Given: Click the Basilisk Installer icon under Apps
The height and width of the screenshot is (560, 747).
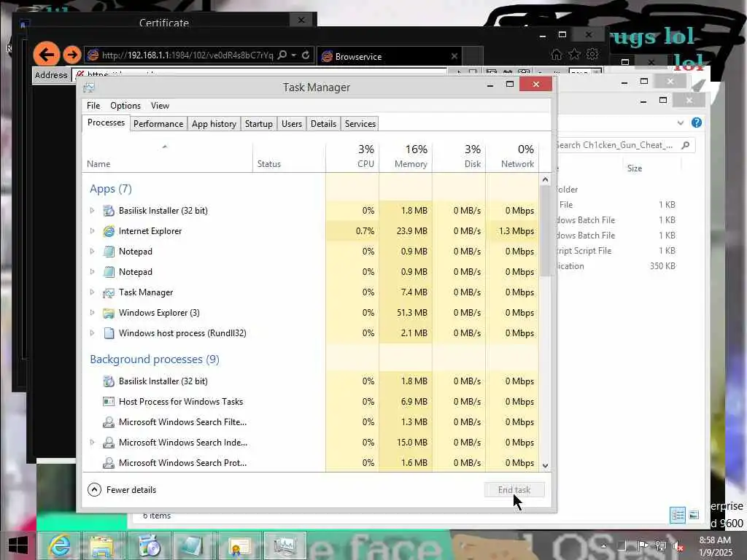Looking at the screenshot, I should click(109, 211).
